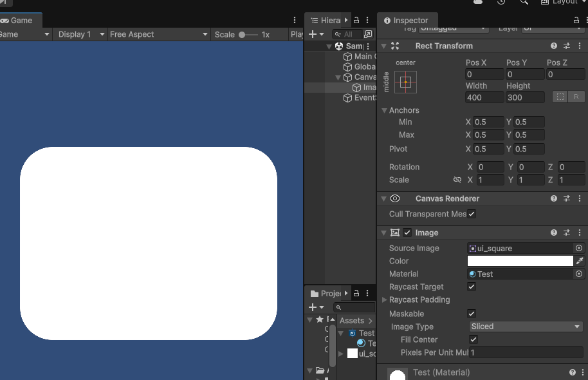Select Global Volume in Hierarchy
Screen dimensions: 588x380
click(x=359, y=67)
